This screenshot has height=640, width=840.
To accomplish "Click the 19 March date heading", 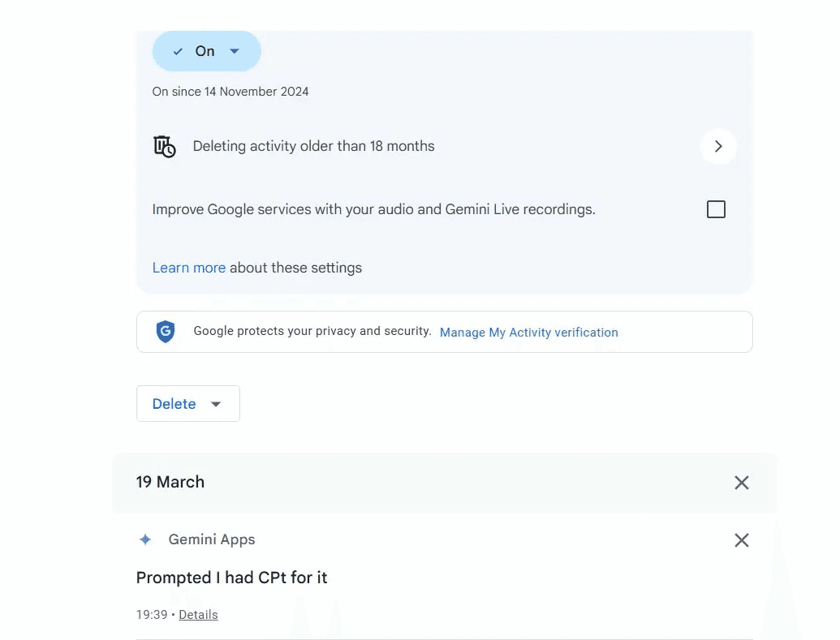I will coord(170,482).
